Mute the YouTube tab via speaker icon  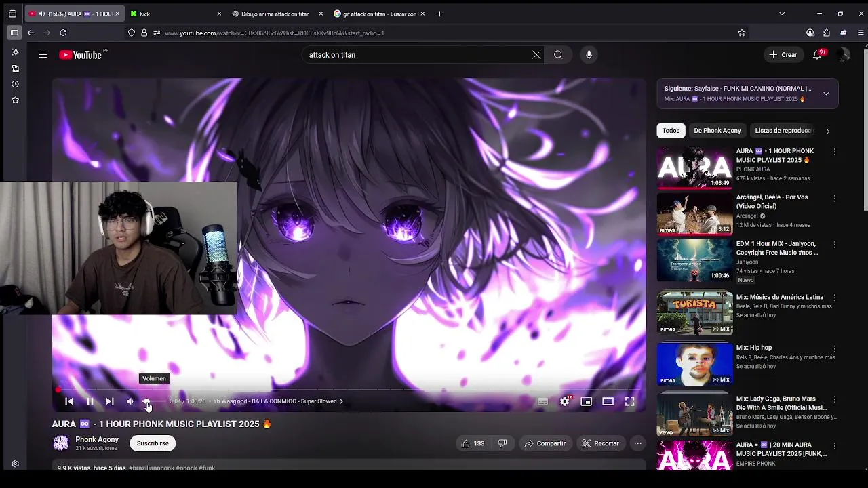coord(42,14)
